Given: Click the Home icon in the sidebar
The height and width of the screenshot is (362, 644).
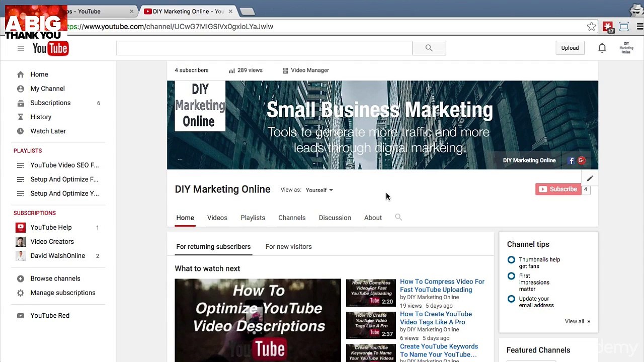Looking at the screenshot, I should pyautogui.click(x=21, y=74).
